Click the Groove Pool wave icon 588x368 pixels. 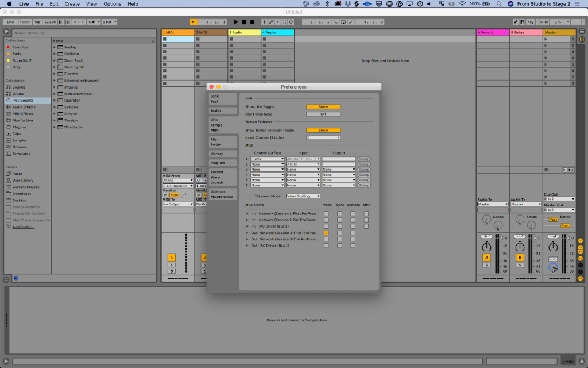click(x=6, y=280)
